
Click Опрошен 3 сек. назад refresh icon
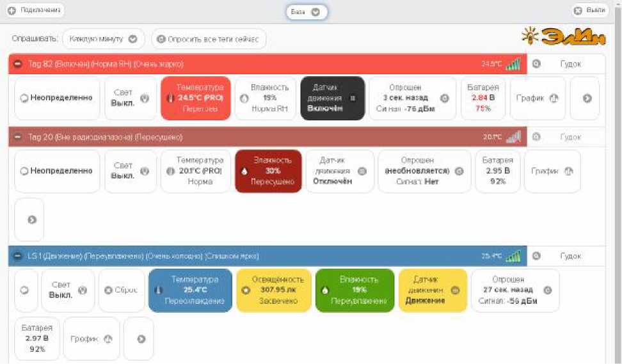(445, 99)
